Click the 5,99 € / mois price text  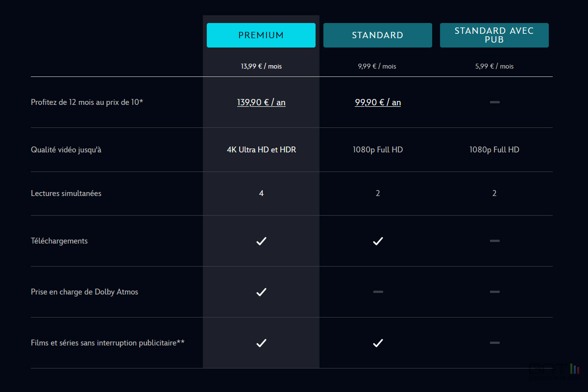494,66
